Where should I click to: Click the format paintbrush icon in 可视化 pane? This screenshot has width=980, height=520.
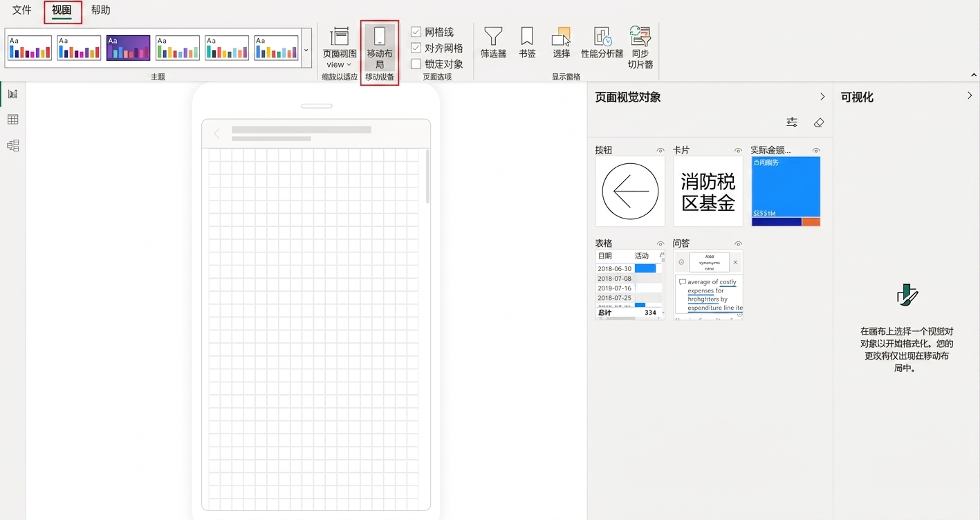[x=907, y=296]
